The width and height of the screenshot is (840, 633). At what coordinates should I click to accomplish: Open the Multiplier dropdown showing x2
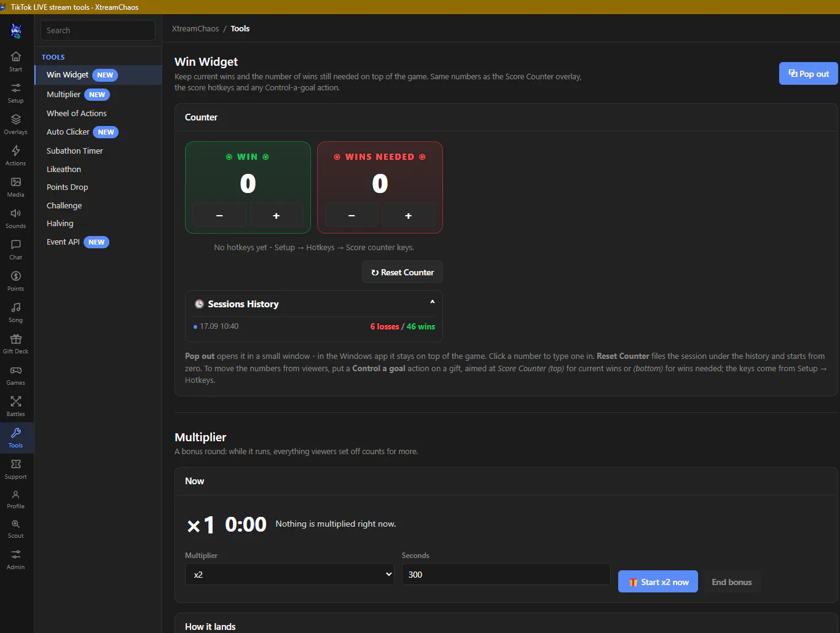pos(289,574)
